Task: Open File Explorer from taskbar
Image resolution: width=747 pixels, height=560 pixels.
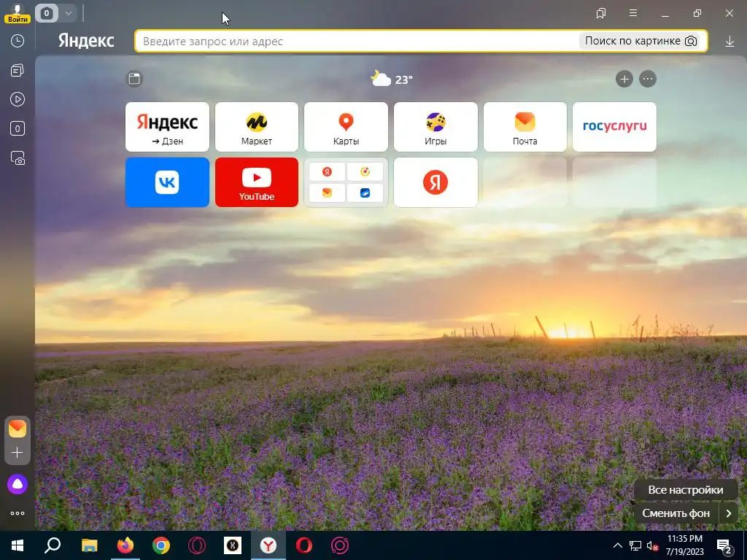Action: point(89,545)
